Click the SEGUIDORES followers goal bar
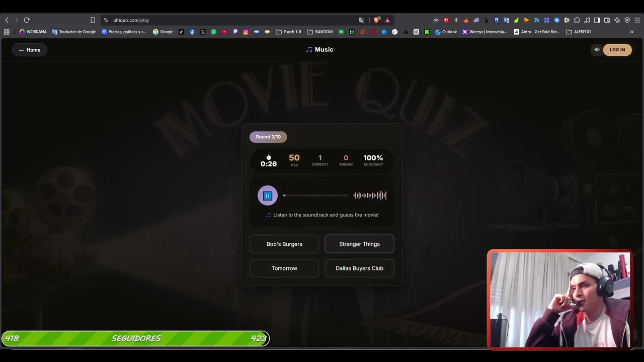 tap(135, 338)
